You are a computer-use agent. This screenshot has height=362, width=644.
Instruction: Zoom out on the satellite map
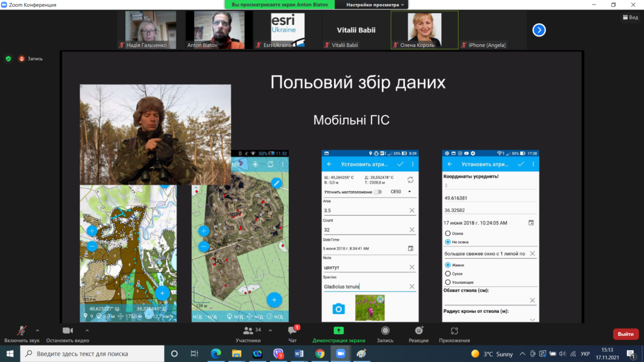point(204,247)
